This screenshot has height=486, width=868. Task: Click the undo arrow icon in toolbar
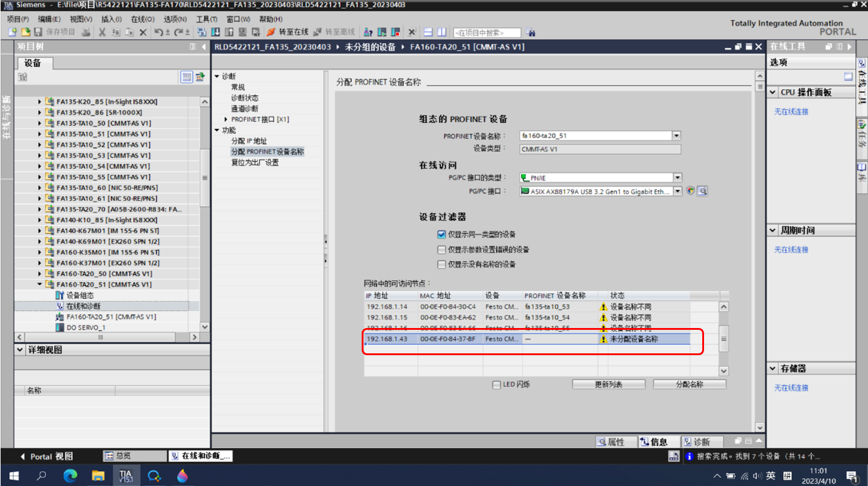click(x=158, y=32)
